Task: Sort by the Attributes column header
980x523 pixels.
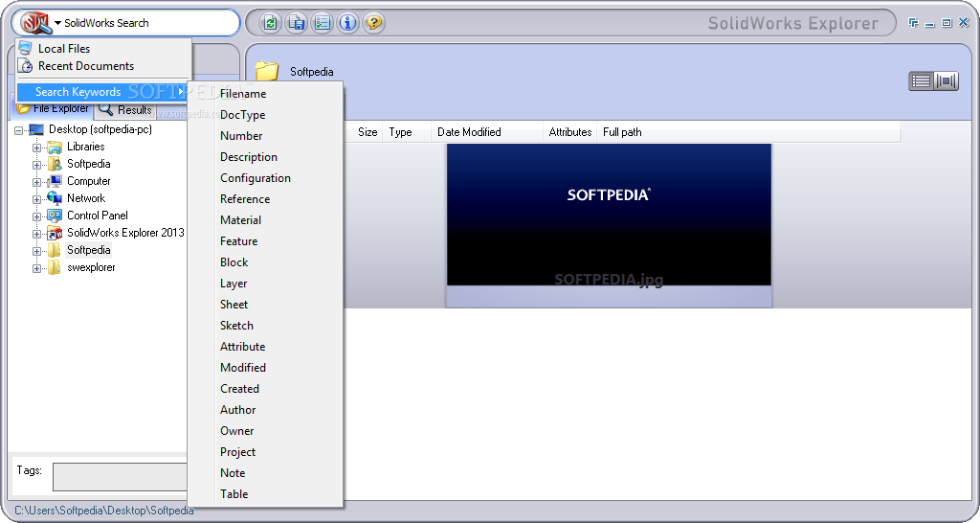Action: (x=569, y=132)
